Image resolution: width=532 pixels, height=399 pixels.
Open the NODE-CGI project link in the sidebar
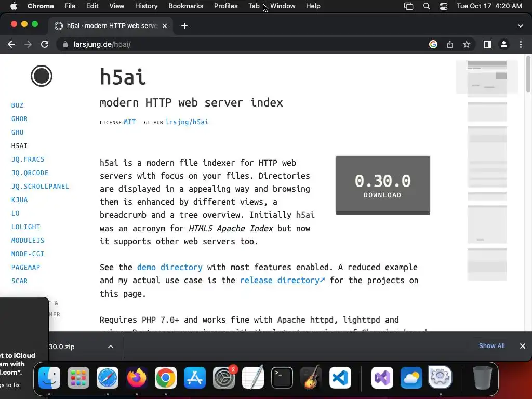[x=28, y=254]
